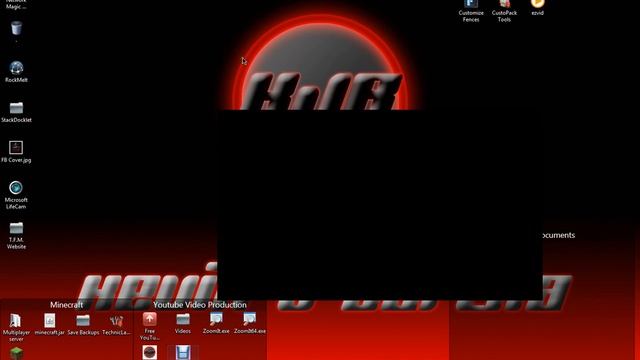
Task: Select the minecraft.jar file
Action: pos(50,324)
